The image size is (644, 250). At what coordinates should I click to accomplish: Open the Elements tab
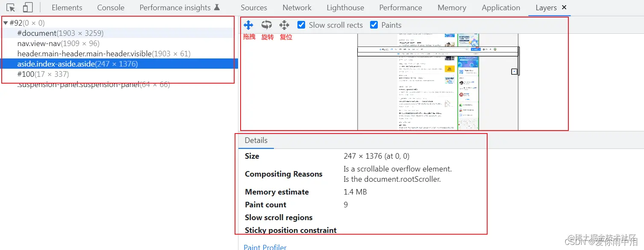[x=67, y=8]
